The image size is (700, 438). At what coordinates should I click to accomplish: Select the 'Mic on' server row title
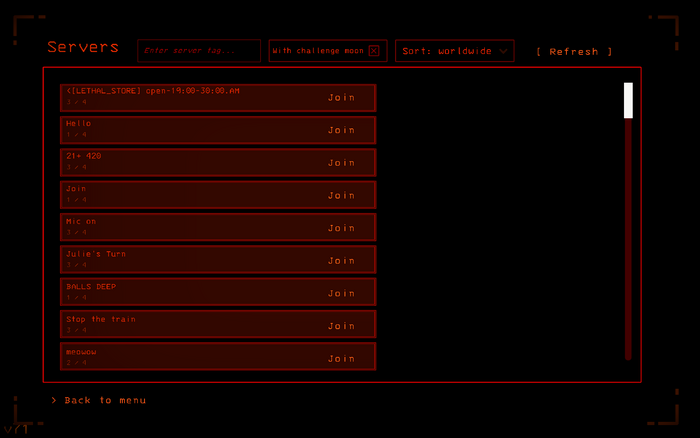pos(81,221)
